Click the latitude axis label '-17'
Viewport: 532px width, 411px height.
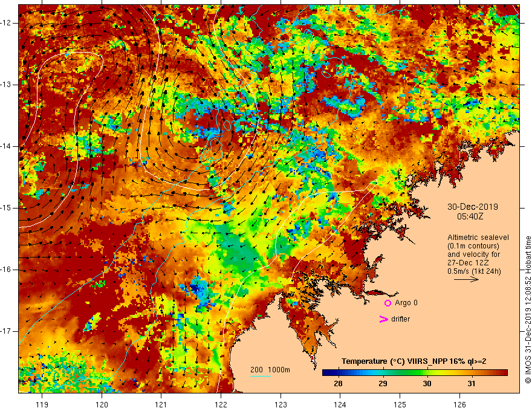click(6, 331)
